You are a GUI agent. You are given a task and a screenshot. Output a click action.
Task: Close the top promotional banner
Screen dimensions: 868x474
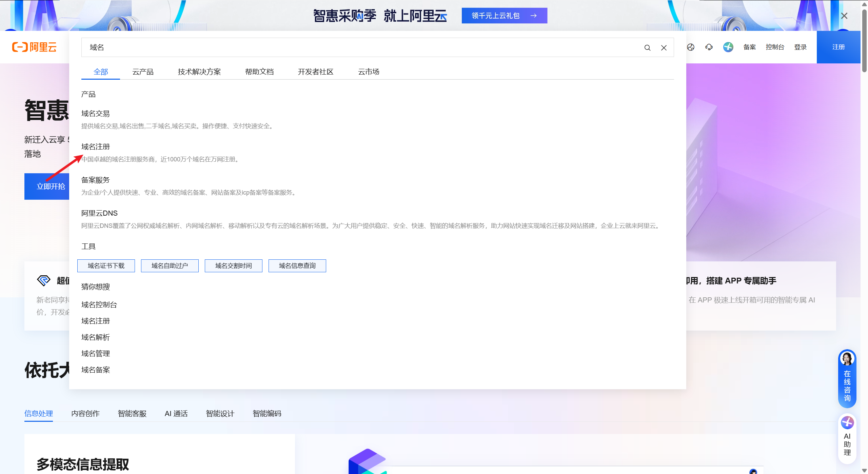pyautogui.click(x=844, y=16)
